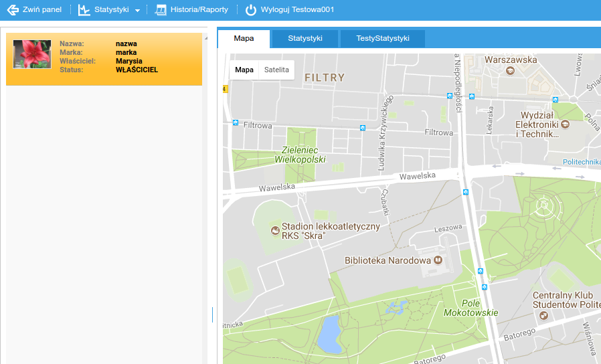Image resolution: width=601 pixels, height=364 pixels.
Task: Click the Biblioteka Narodowa map marker icon
Action: [437, 260]
